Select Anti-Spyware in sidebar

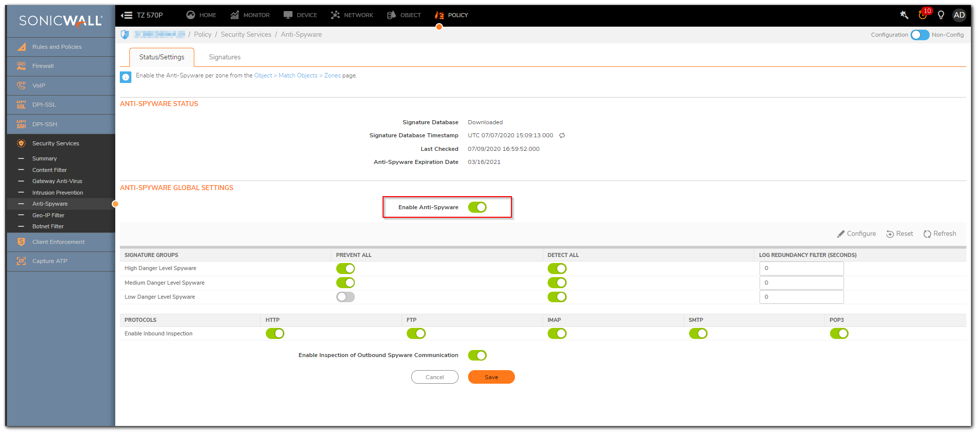click(x=50, y=204)
